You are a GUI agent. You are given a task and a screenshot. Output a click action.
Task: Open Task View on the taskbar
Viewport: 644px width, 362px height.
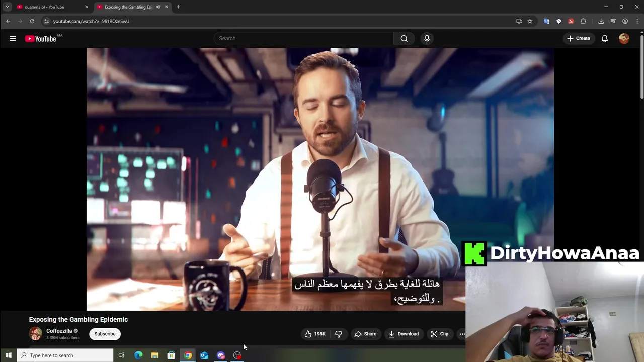click(x=121, y=355)
